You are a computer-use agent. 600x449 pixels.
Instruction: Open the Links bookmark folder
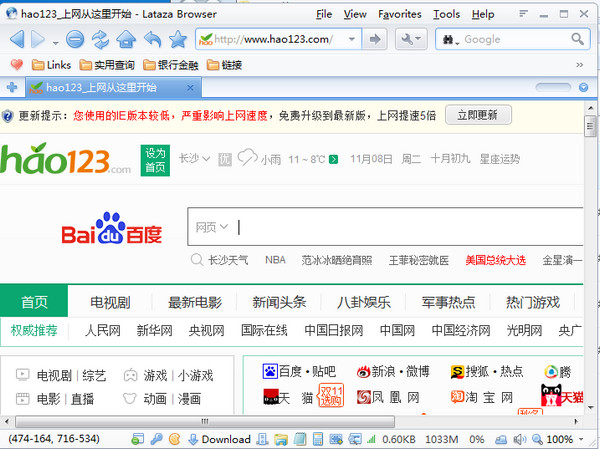[52, 65]
